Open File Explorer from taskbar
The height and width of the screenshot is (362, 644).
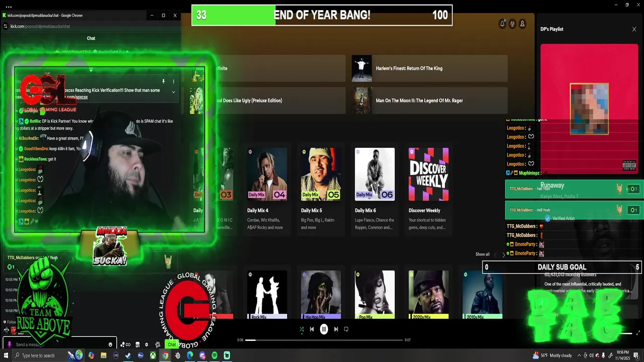point(103,355)
